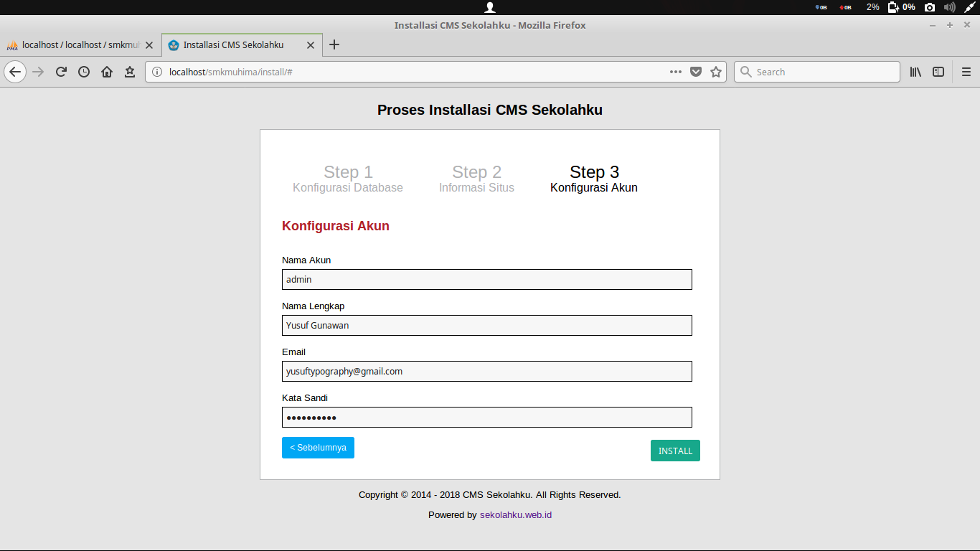Click the volume icon in the system tray
Viewport: 980px width, 551px height.
point(949,7)
